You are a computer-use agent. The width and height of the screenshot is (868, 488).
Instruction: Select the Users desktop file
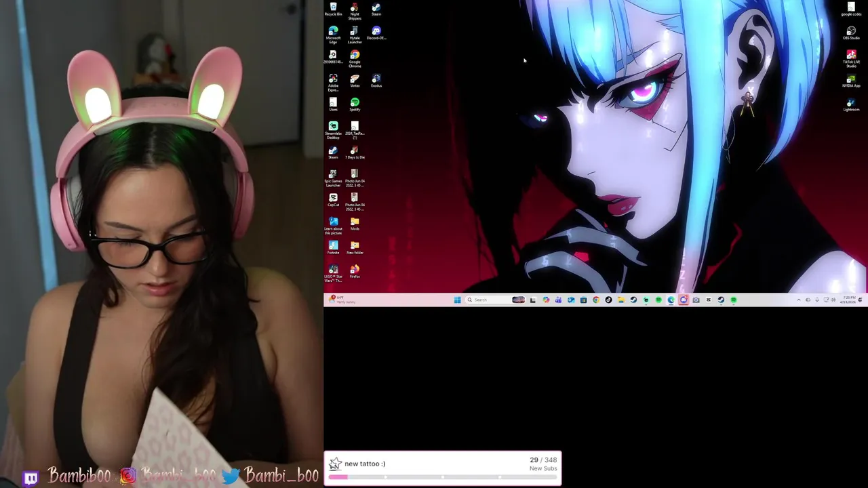coord(333,104)
